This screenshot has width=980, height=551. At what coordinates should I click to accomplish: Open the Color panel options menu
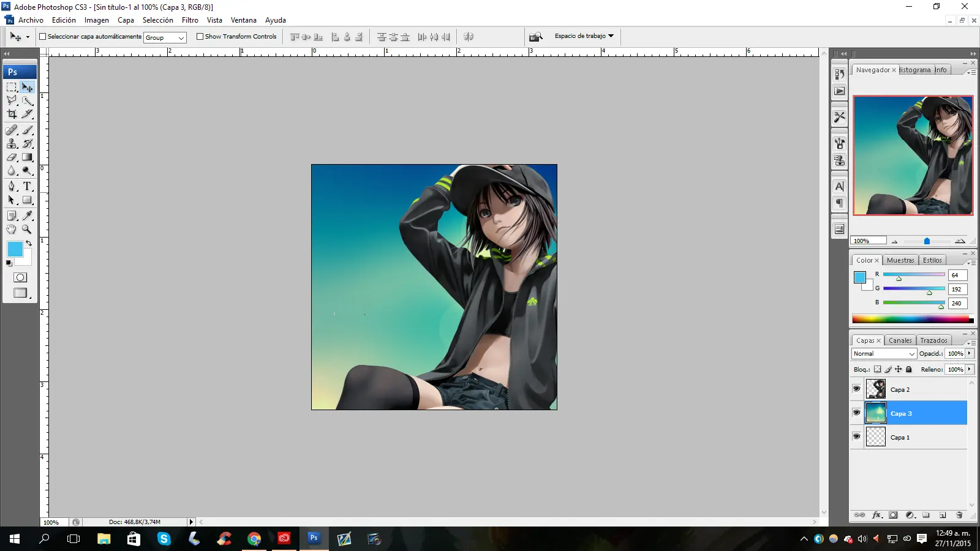971,262
